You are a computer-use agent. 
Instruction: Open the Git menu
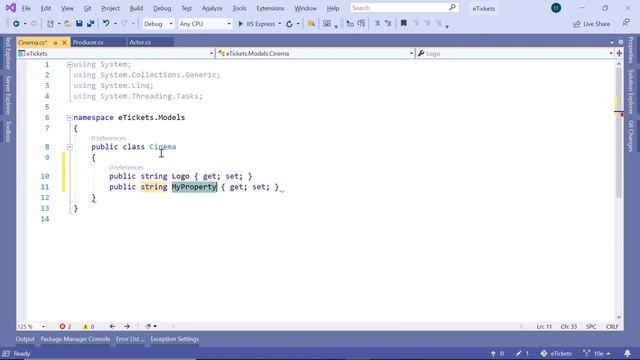click(87, 8)
